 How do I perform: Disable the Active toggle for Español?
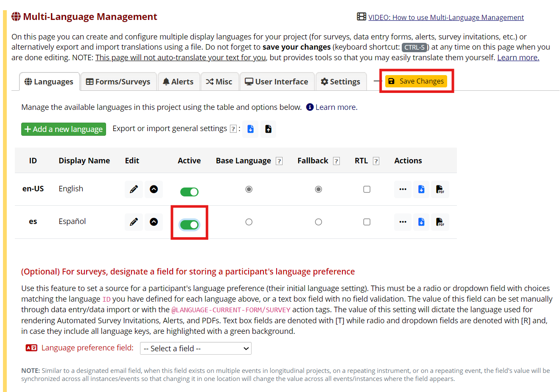(189, 224)
